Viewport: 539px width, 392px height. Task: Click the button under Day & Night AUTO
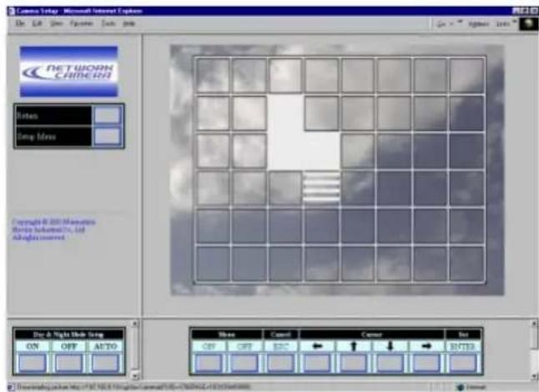[x=105, y=364]
